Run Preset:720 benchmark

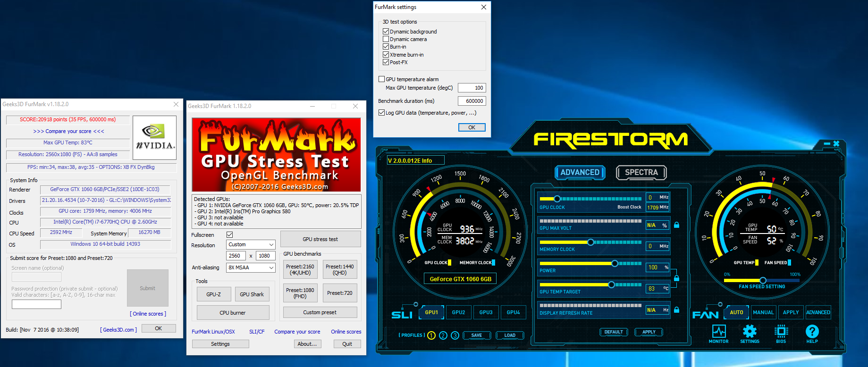pos(340,293)
